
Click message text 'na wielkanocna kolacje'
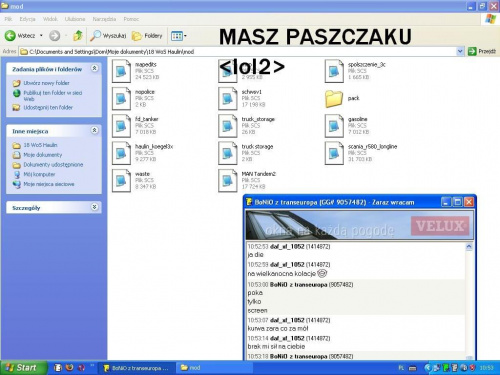coord(282,274)
